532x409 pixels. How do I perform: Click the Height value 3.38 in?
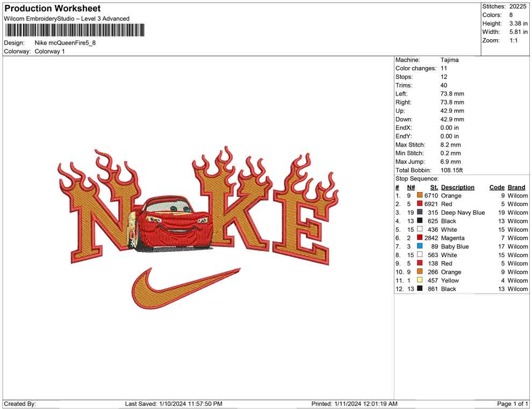518,24
